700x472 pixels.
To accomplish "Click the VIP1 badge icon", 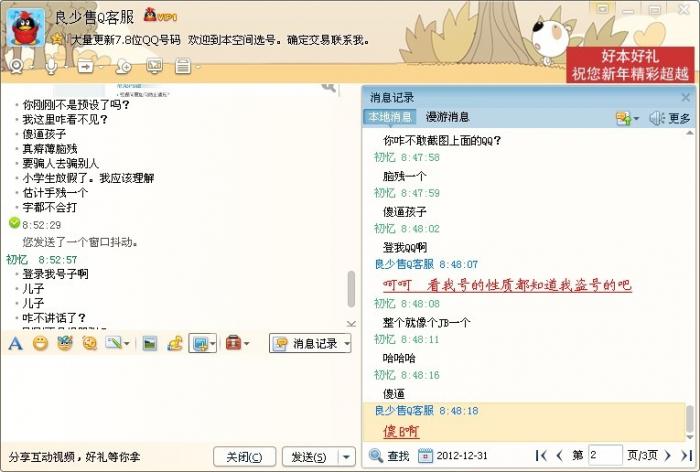I will [160, 16].
